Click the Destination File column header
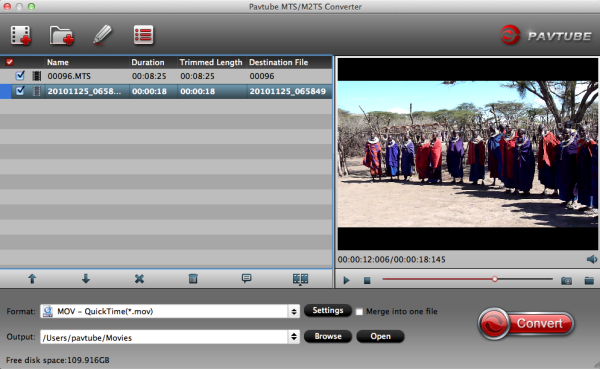The height and width of the screenshot is (369, 600). [279, 62]
